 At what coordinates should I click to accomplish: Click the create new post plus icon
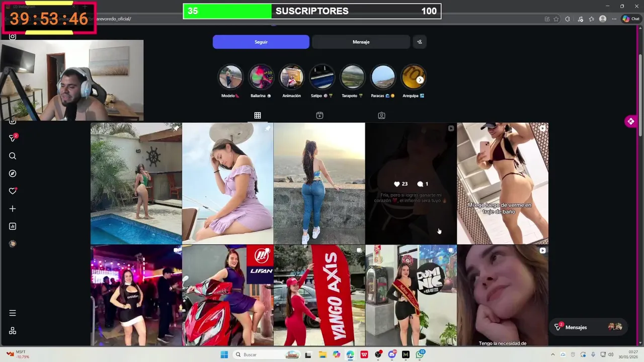(x=13, y=209)
